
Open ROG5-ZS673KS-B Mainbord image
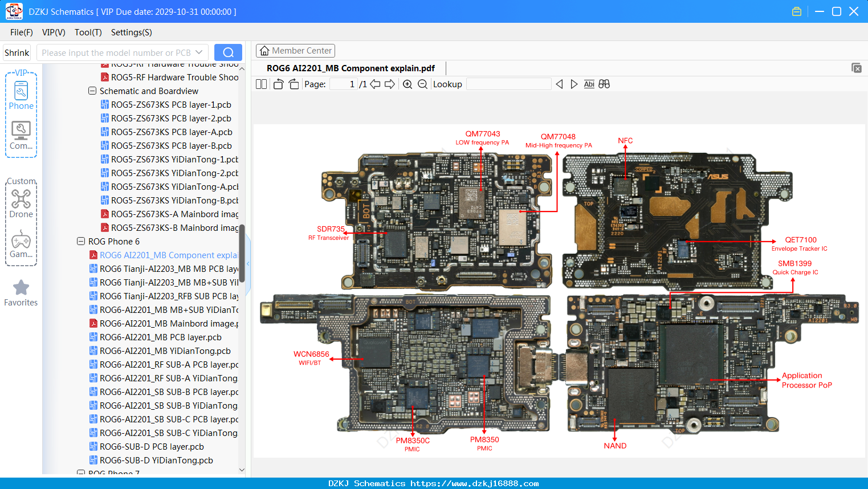pyautogui.click(x=170, y=228)
